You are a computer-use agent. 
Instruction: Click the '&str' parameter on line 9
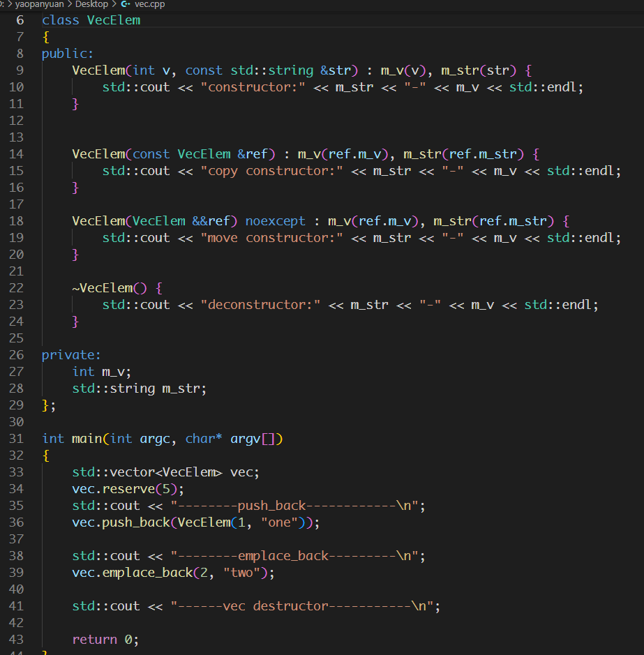335,70
